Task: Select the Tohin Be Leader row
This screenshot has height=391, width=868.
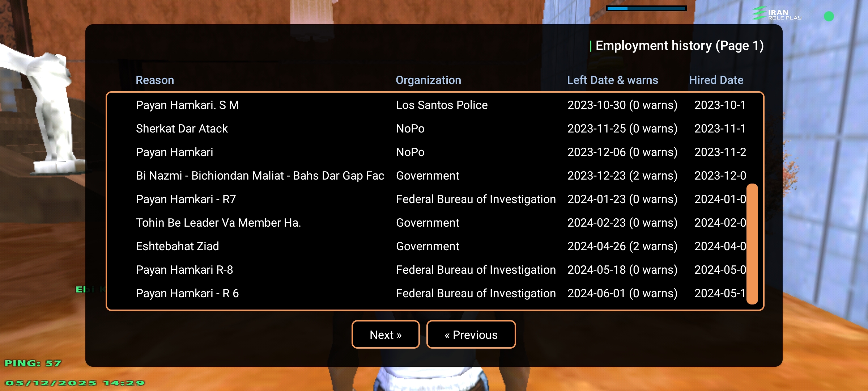Action: click(218, 223)
